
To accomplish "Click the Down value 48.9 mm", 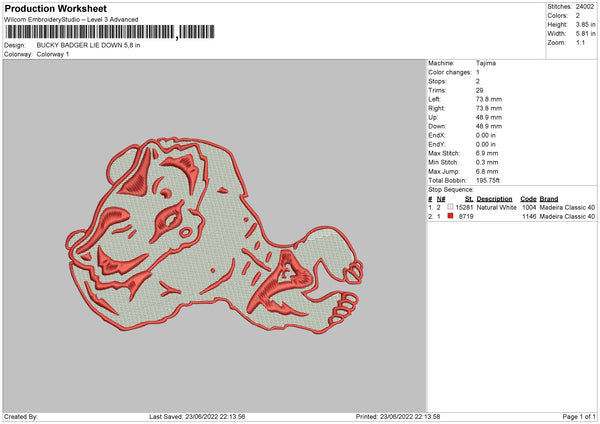I will coord(489,126).
